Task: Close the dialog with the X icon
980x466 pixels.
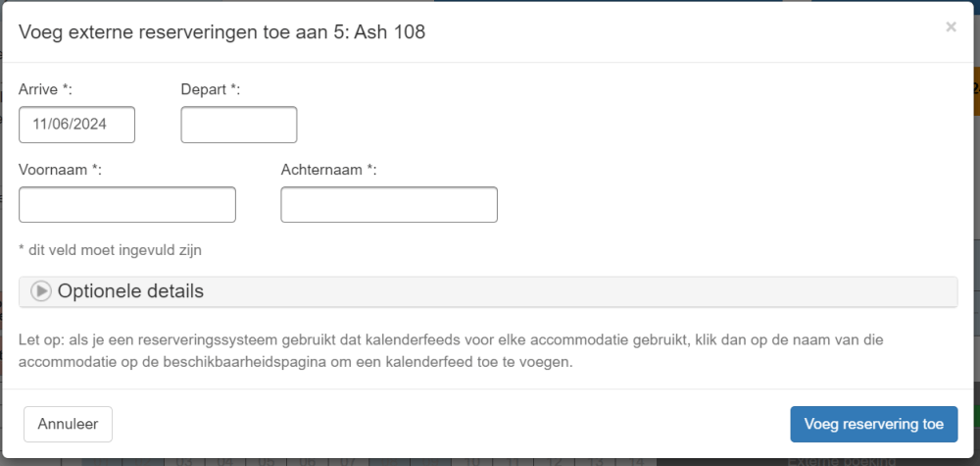Action: pyautogui.click(x=951, y=27)
